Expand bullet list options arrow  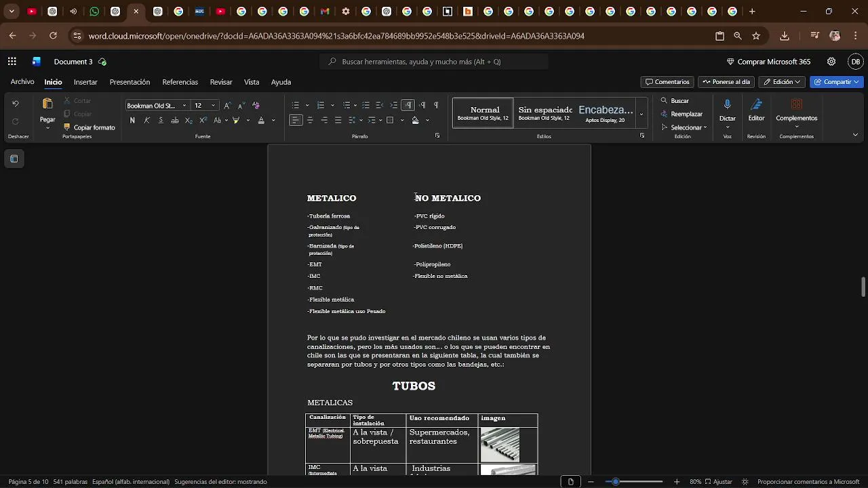[307, 105]
